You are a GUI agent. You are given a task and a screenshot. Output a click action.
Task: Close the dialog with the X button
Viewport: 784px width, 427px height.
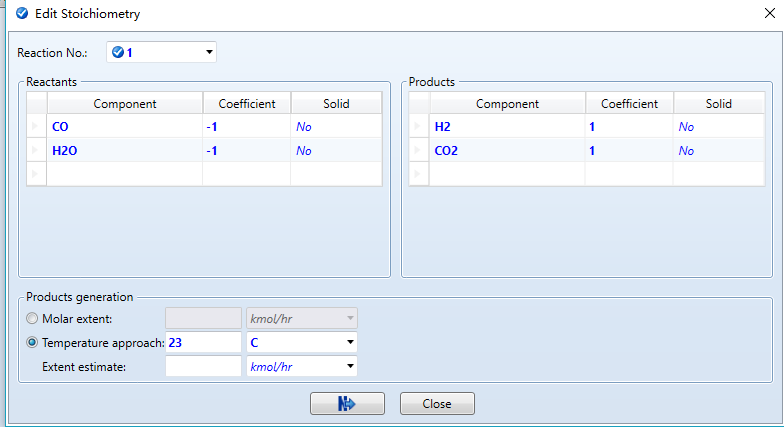pyautogui.click(x=766, y=14)
